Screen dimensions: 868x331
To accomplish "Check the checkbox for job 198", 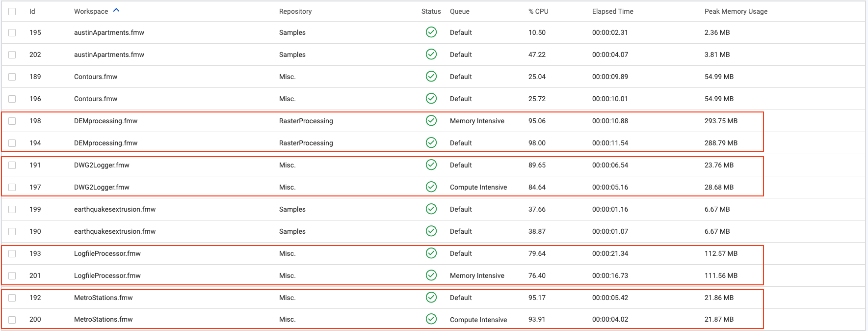I will [12, 120].
